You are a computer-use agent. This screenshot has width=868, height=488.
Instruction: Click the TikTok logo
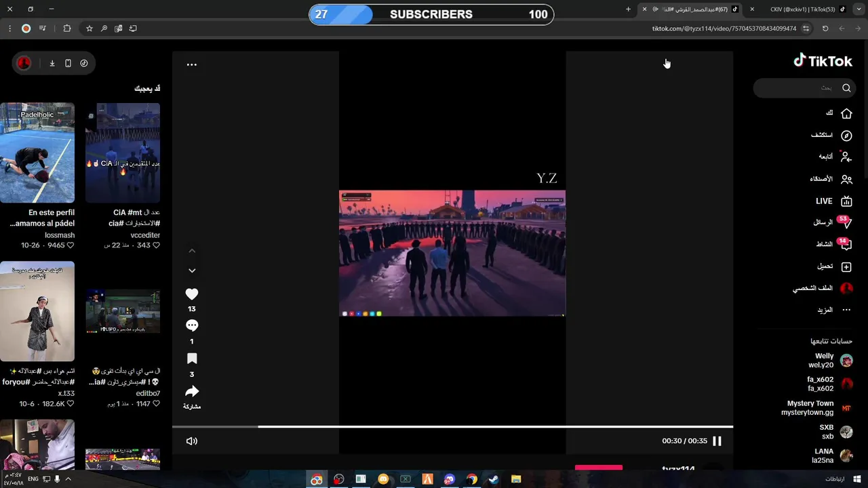coord(823,61)
